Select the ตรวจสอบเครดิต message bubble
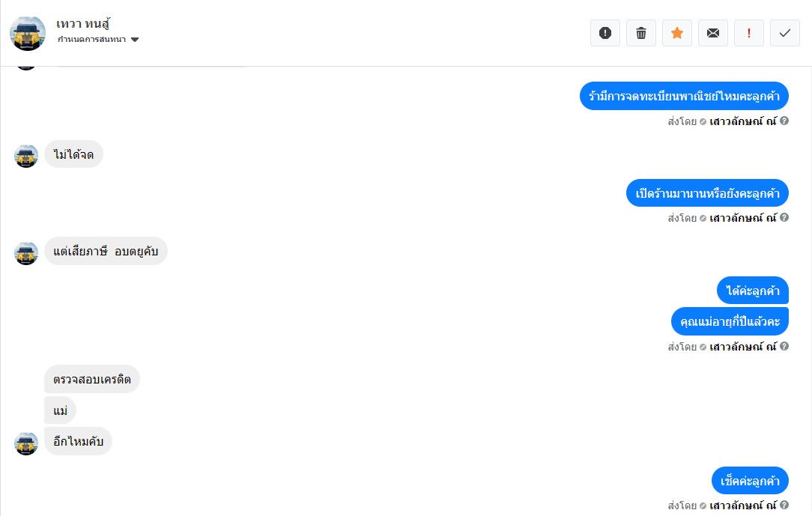Screen dimensions: 812x516 (x=92, y=380)
